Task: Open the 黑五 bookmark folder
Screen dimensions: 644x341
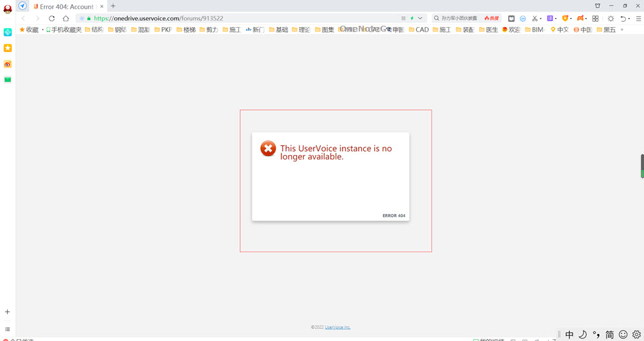Action: [x=606, y=30]
